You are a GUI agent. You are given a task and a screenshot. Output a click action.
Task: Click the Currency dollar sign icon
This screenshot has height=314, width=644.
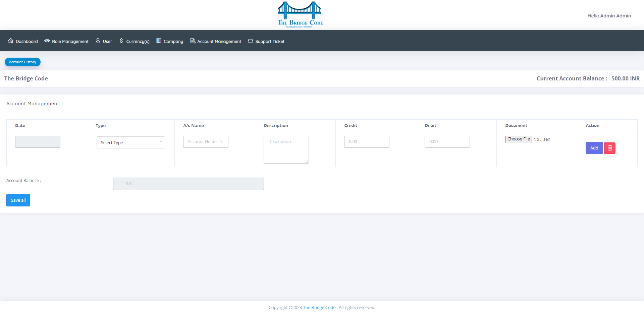click(121, 41)
